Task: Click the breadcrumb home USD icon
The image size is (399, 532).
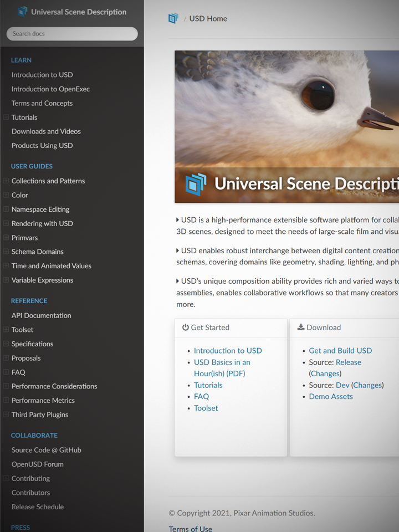Action: [x=173, y=18]
